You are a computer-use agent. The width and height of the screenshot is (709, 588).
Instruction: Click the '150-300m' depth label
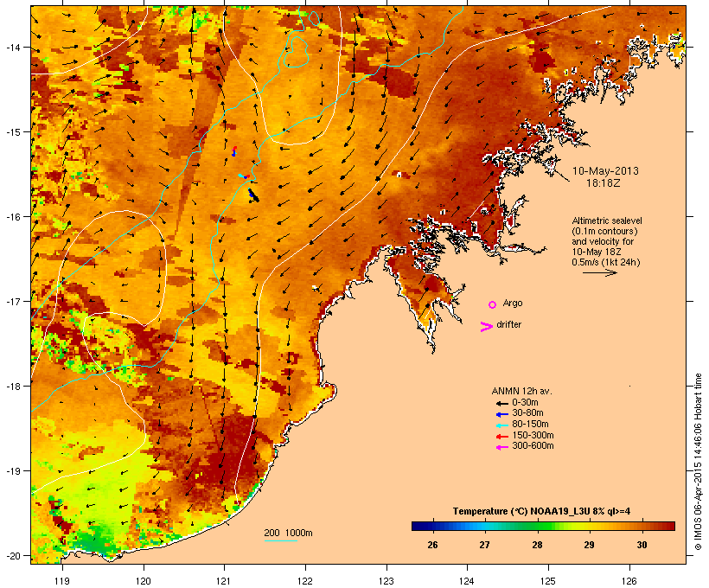[533, 435]
